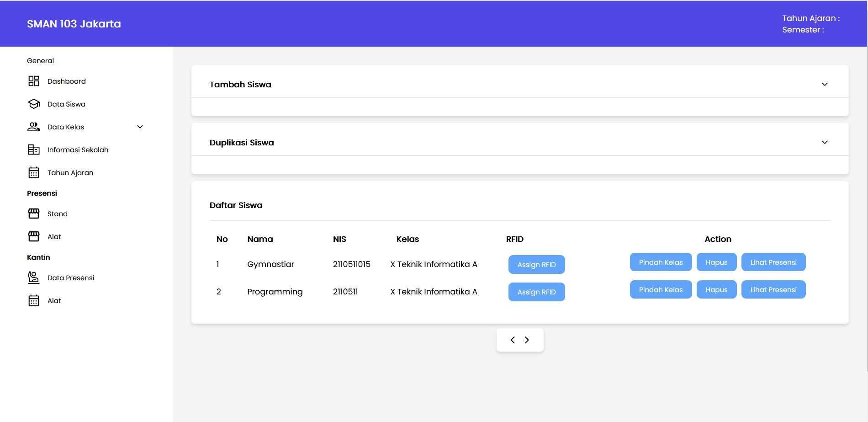Click the Duplikasi Siswa heading
Image resolution: width=868 pixels, height=422 pixels.
(242, 143)
